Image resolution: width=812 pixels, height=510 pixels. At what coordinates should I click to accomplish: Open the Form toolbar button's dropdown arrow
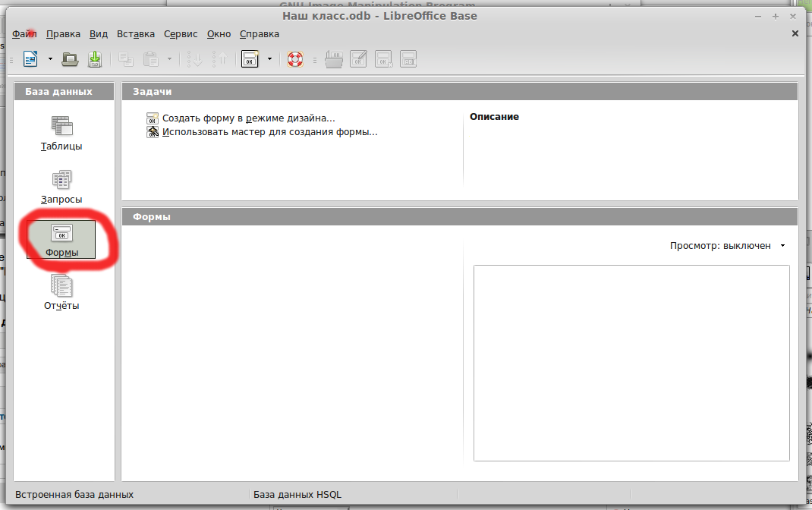[269, 59]
